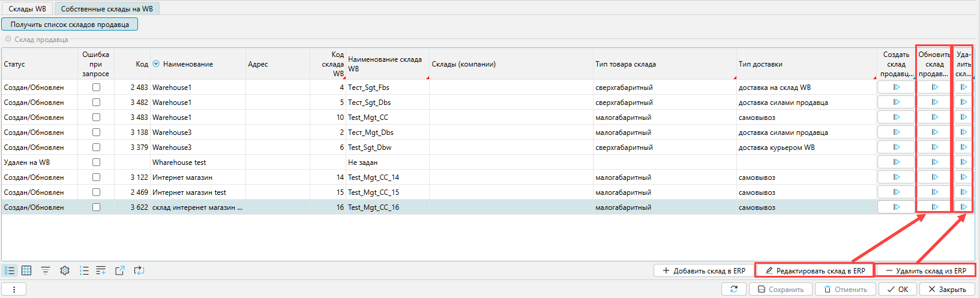
Task: Toggle error checkbox for Wharehouse test row
Action: [x=96, y=162]
